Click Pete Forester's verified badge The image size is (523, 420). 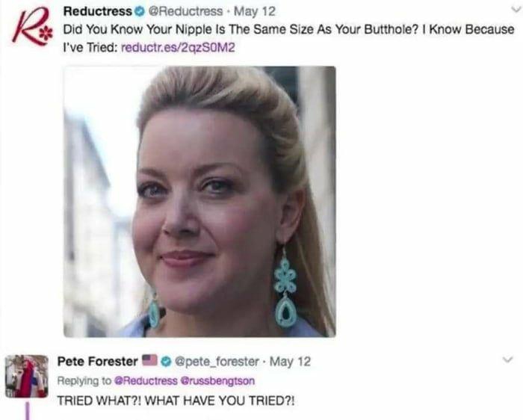(166, 361)
